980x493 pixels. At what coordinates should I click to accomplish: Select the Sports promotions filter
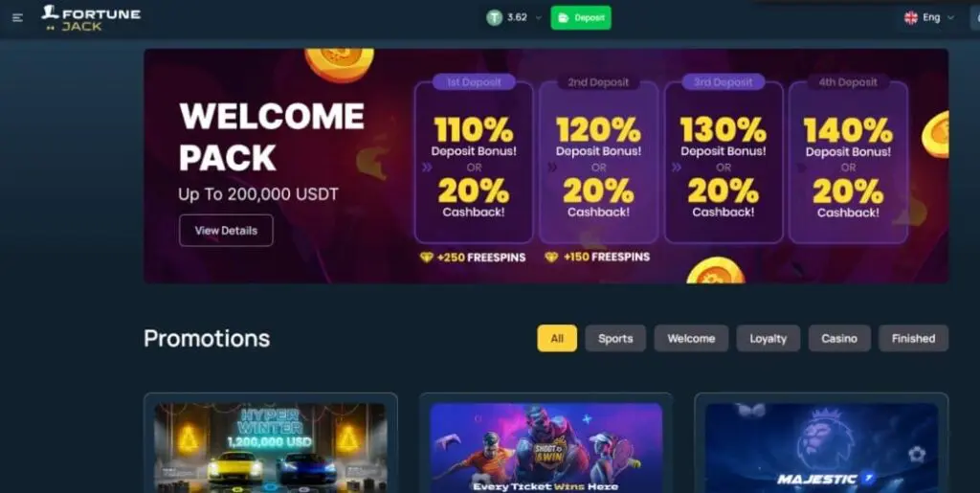615,338
